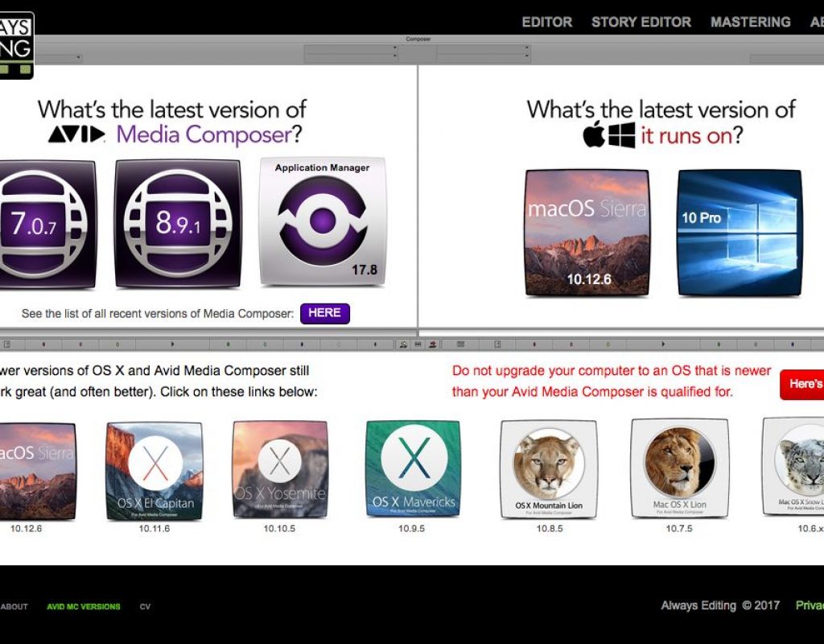Image resolution: width=824 pixels, height=644 pixels.
Task: Open the Media Composer 8.9.1 icon
Action: (178, 224)
